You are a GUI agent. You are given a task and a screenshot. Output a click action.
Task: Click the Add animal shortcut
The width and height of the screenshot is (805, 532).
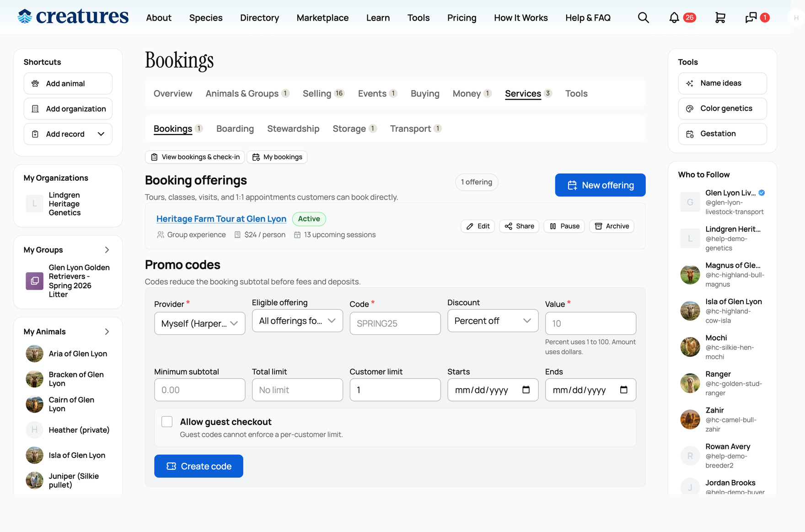(68, 84)
